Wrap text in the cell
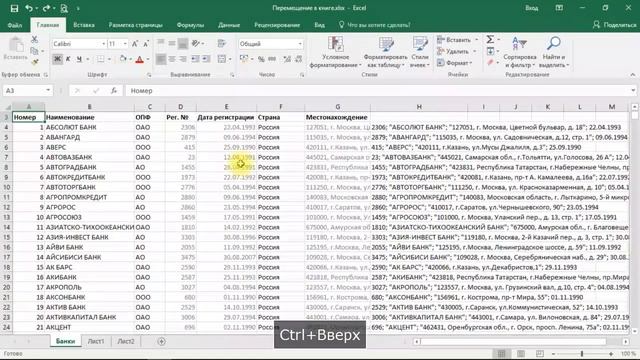640x360 pixels. 222,44
